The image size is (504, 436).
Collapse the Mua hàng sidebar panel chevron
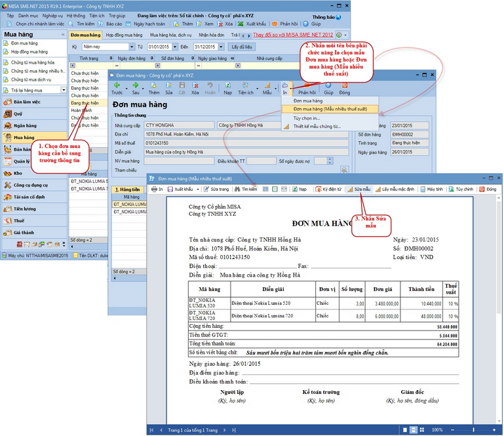(x=63, y=34)
